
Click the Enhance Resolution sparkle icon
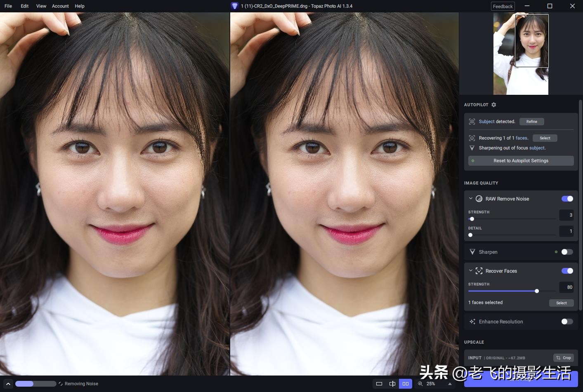click(x=472, y=322)
